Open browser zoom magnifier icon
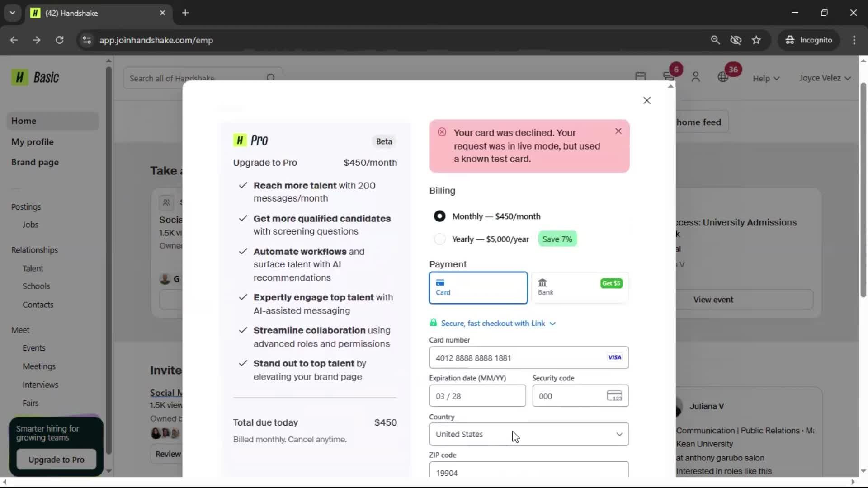This screenshot has height=488, width=868. pyautogui.click(x=715, y=40)
